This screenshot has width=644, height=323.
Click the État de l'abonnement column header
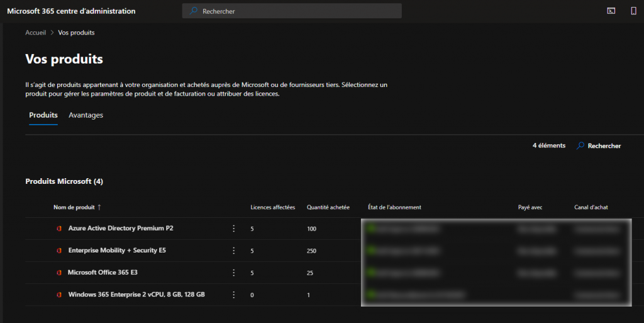tap(394, 208)
